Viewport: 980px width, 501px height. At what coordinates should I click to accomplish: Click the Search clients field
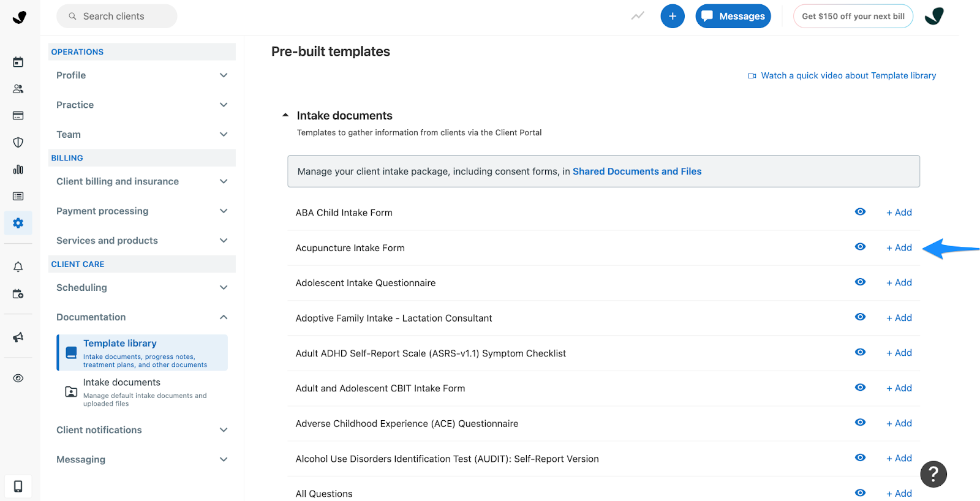116,16
